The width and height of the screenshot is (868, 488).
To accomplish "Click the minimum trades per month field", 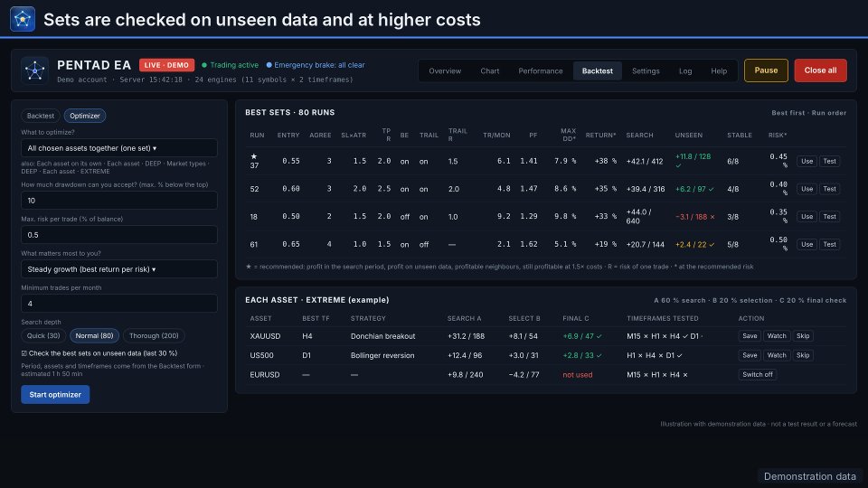I will point(119,304).
